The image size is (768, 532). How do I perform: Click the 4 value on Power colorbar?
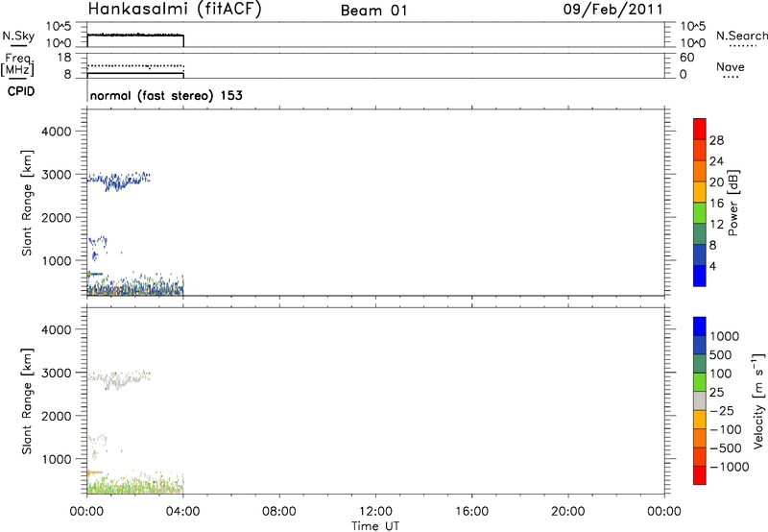pos(713,266)
